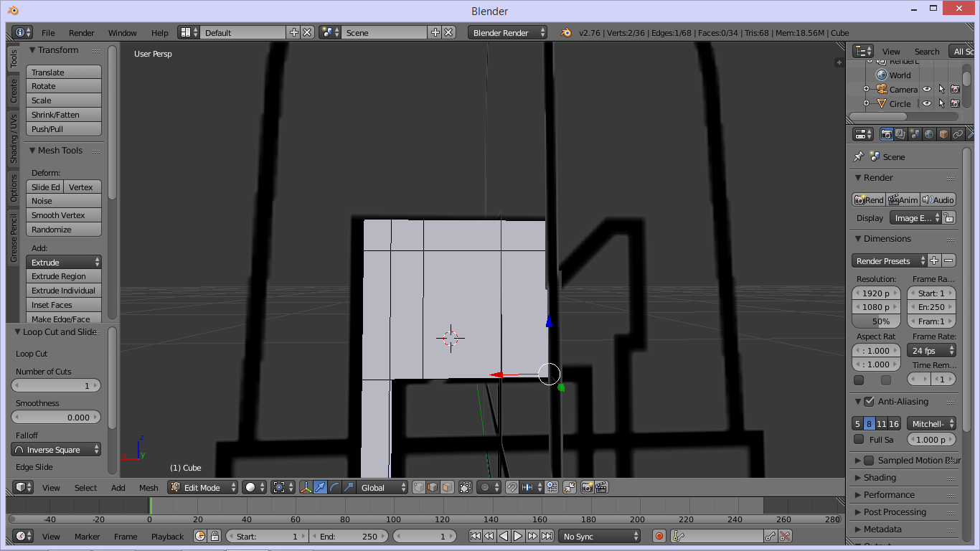This screenshot has width=980, height=551.
Task: Switch to the Create tool shelf tab
Action: tap(14, 90)
